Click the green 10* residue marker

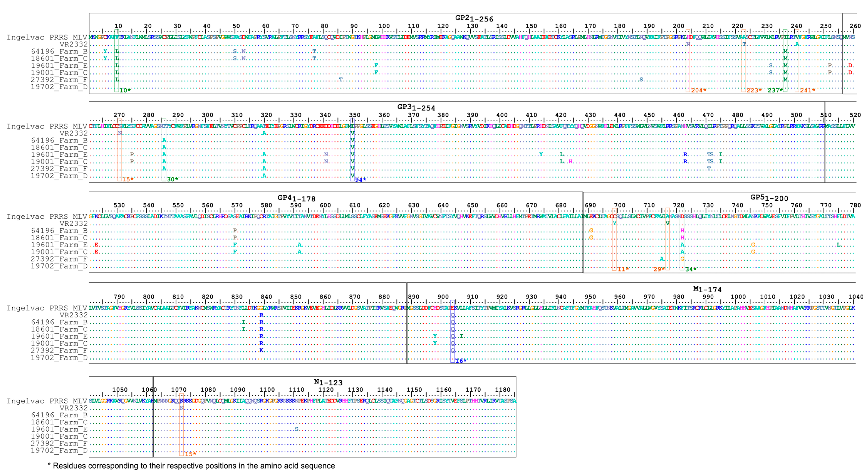point(125,90)
